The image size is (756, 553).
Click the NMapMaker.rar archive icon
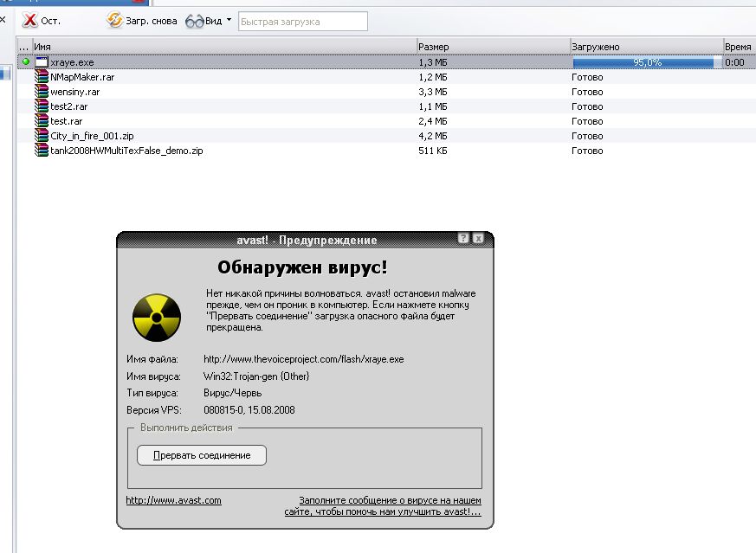click(x=42, y=77)
